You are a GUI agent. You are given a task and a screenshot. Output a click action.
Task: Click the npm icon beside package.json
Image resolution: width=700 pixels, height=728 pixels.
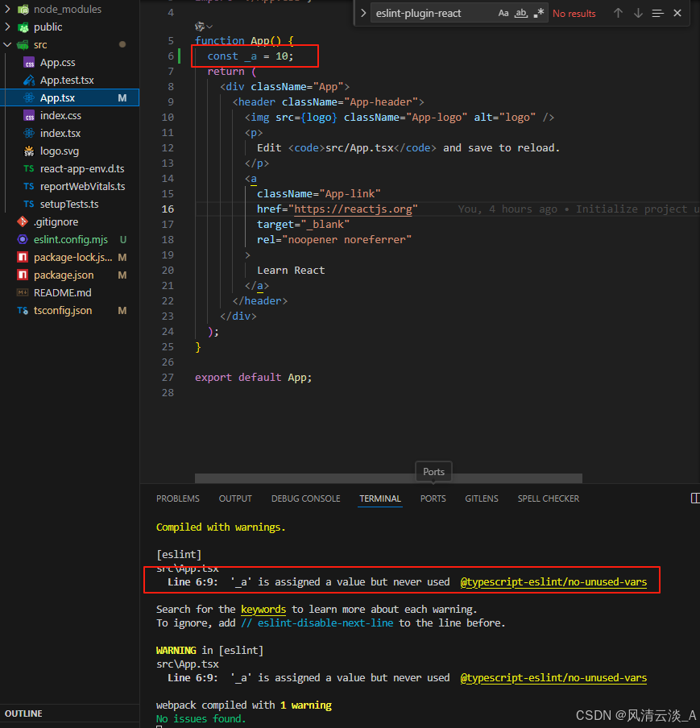click(23, 275)
